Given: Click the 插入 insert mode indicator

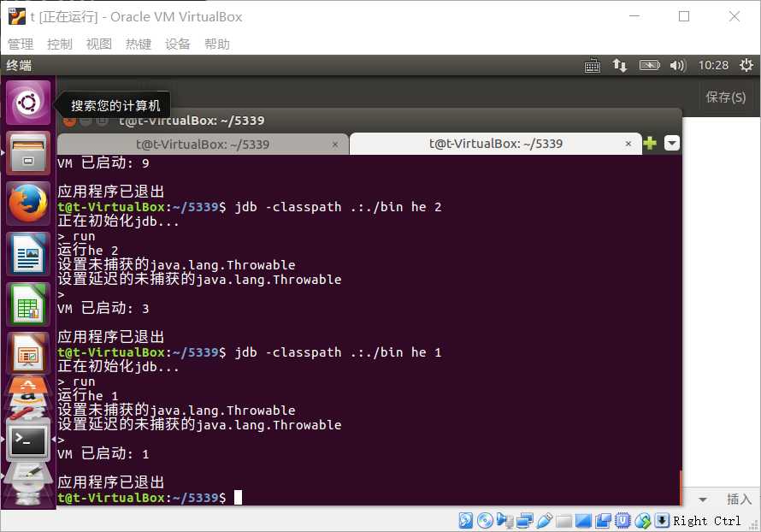Looking at the screenshot, I should click(x=739, y=499).
